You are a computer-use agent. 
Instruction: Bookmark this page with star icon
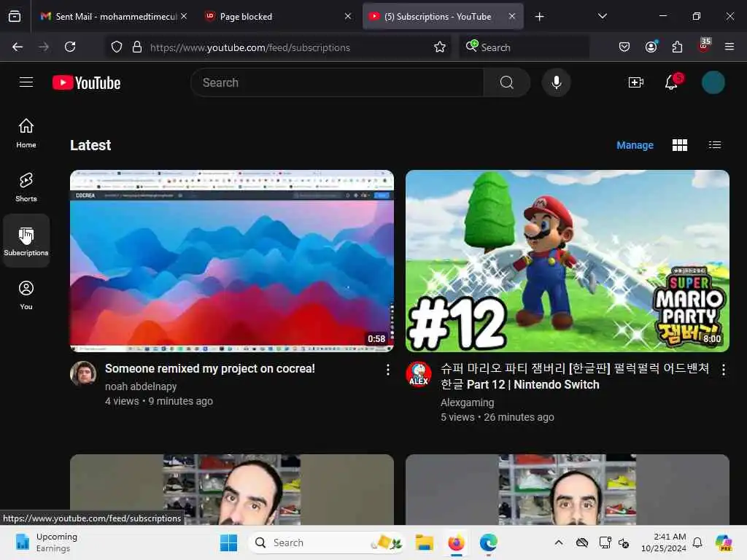pyautogui.click(x=440, y=47)
